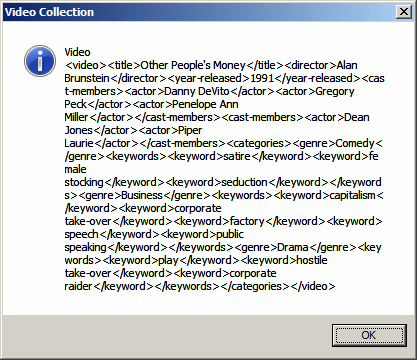
Task: Click the first line reading "Video"
Action: (77, 52)
